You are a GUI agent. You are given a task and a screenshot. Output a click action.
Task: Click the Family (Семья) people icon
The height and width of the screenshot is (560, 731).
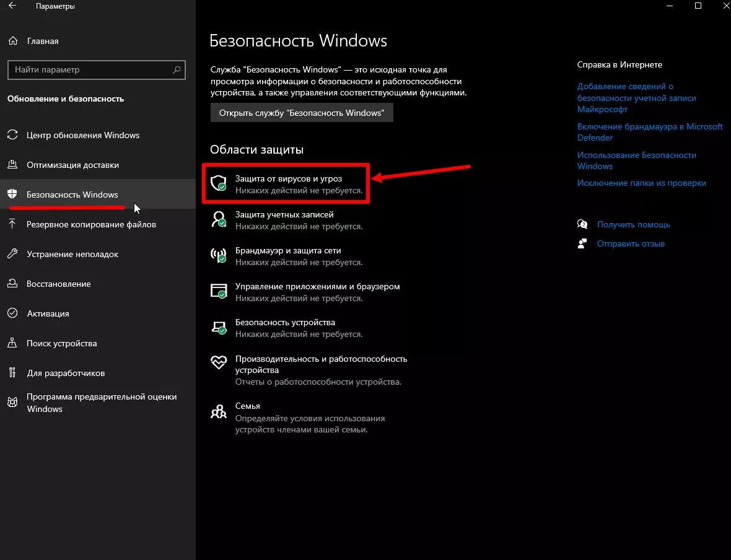point(219,411)
